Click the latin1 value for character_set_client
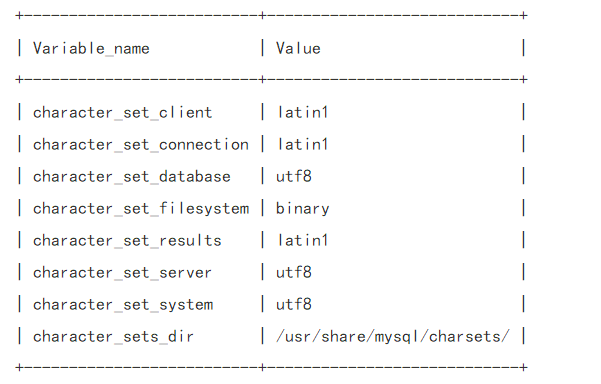601x384 pixels. coord(302,113)
